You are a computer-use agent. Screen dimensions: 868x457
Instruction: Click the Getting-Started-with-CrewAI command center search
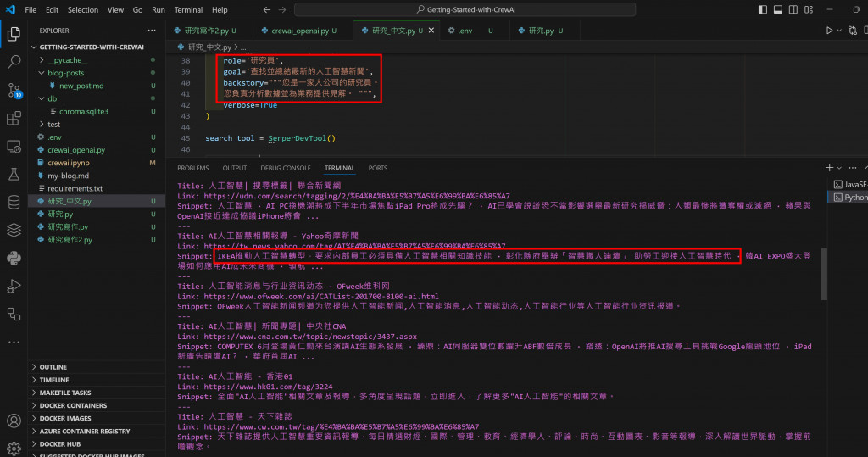tap(465, 9)
